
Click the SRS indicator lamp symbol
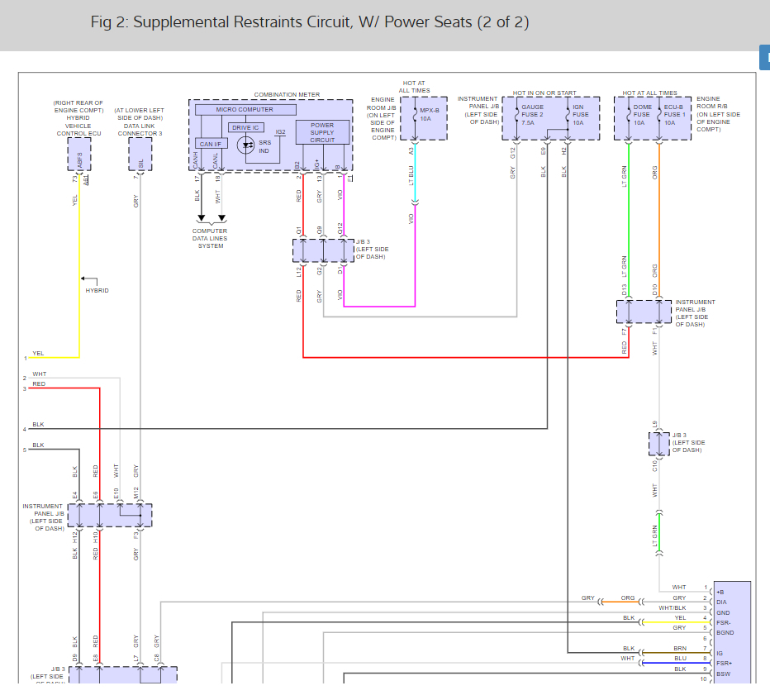click(x=246, y=145)
